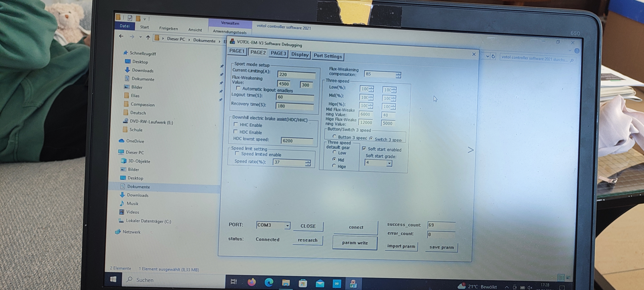The image size is (644, 290).
Task: Open Firefox from the taskbar
Action: (x=251, y=282)
